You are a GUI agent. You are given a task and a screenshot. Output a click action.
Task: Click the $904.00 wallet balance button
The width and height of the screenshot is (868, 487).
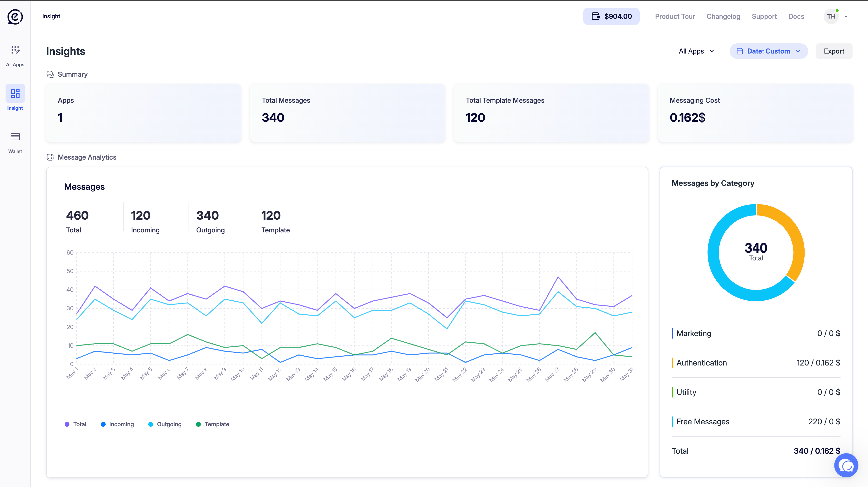point(611,16)
